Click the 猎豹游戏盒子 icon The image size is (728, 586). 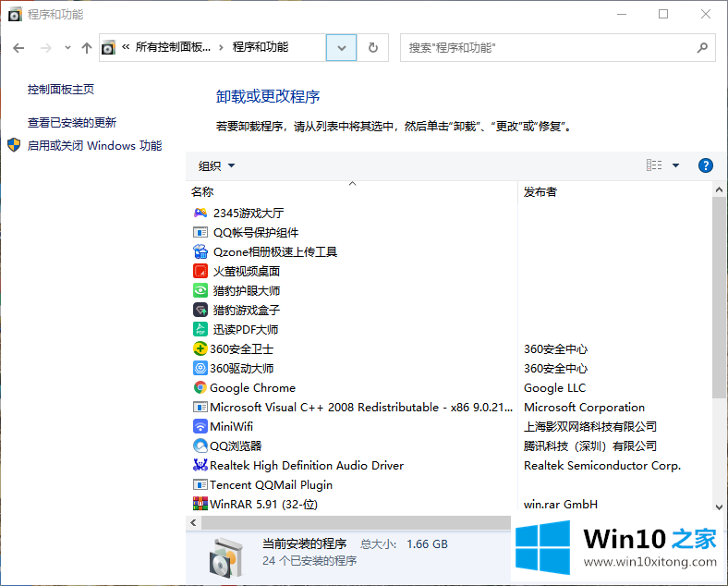[x=200, y=310]
